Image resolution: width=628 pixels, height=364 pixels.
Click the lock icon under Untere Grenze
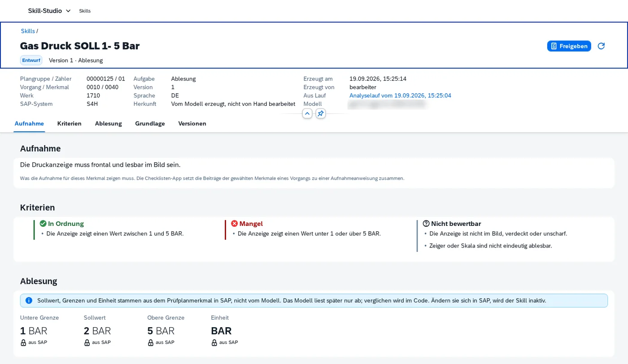pos(23,342)
